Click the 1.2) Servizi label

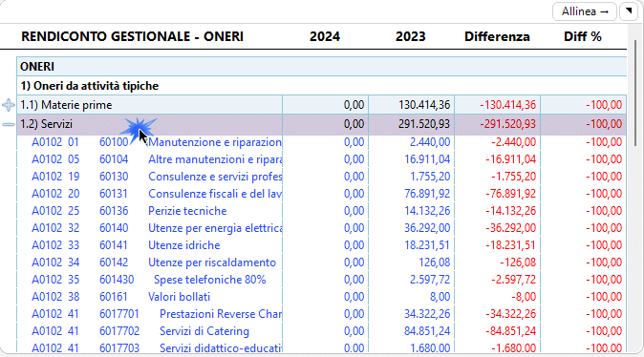click(47, 124)
